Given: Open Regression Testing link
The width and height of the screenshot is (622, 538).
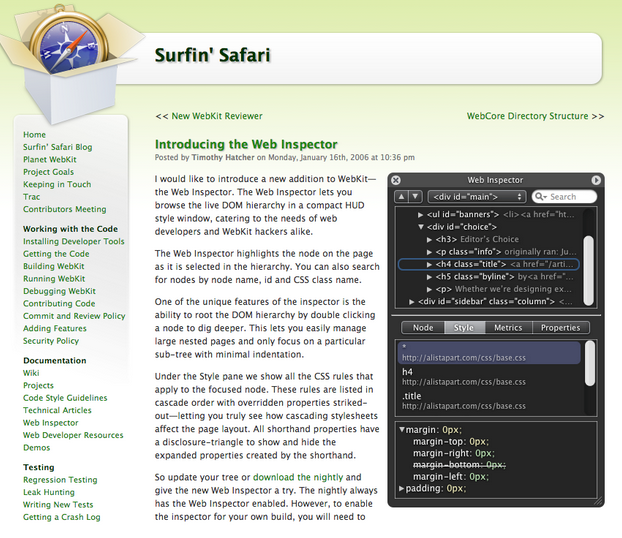Looking at the screenshot, I should click(60, 480).
